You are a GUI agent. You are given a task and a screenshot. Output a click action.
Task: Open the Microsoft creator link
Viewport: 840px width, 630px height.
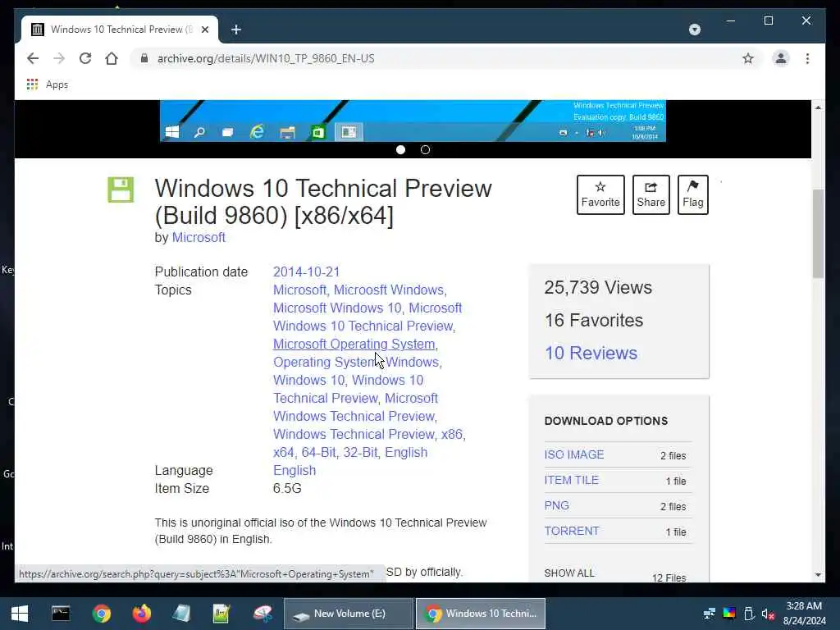coord(199,237)
